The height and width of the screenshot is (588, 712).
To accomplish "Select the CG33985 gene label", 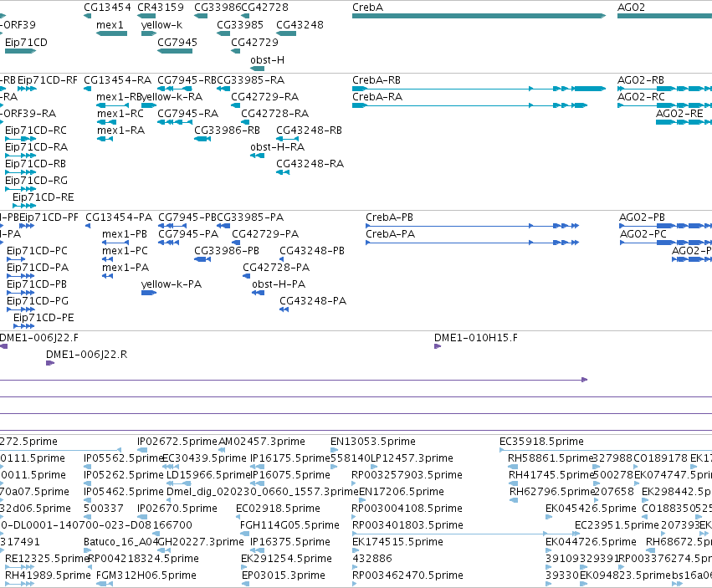I will 240,25.
